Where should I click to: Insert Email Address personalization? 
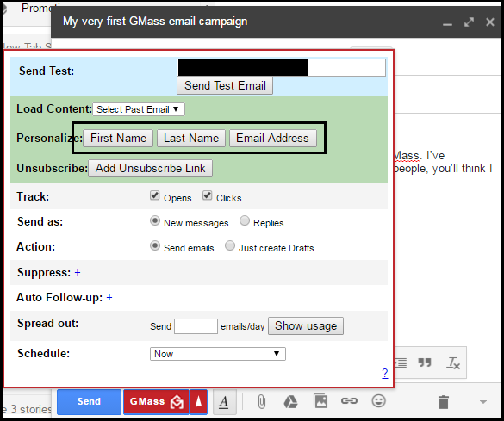tap(273, 138)
